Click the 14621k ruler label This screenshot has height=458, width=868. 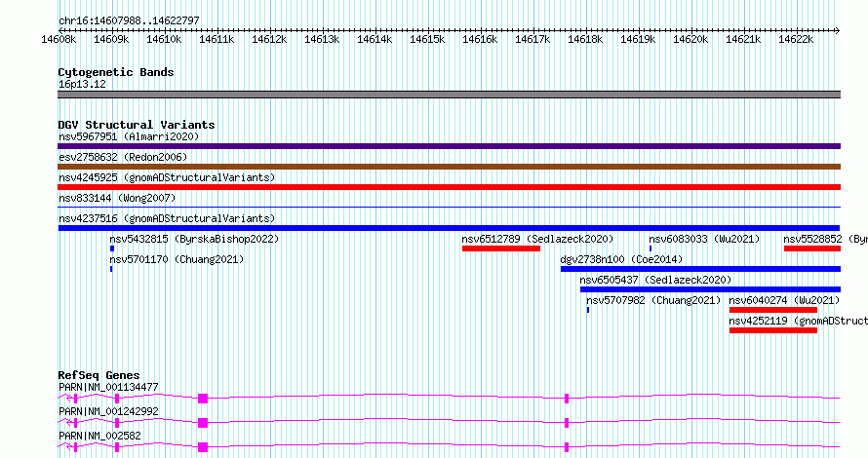(743, 39)
